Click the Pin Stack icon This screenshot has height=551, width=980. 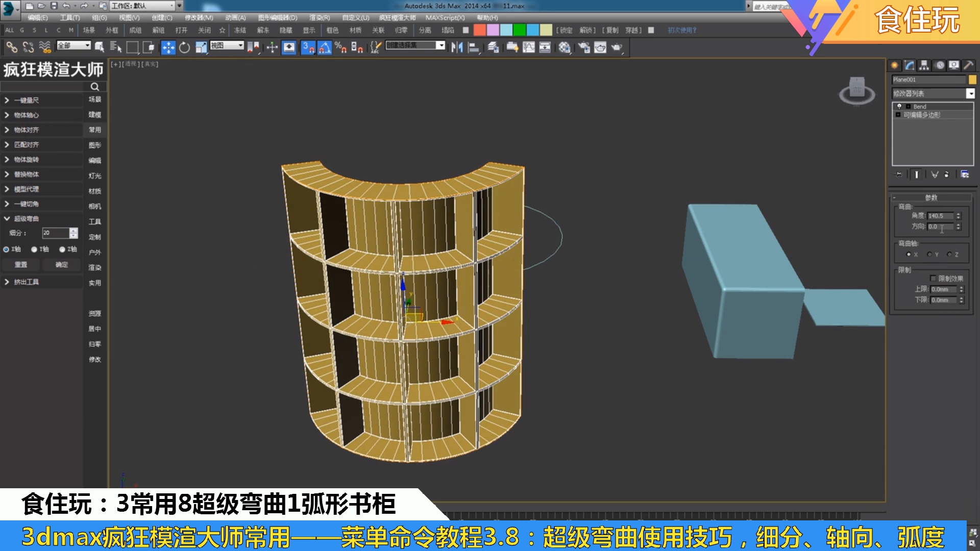(899, 174)
